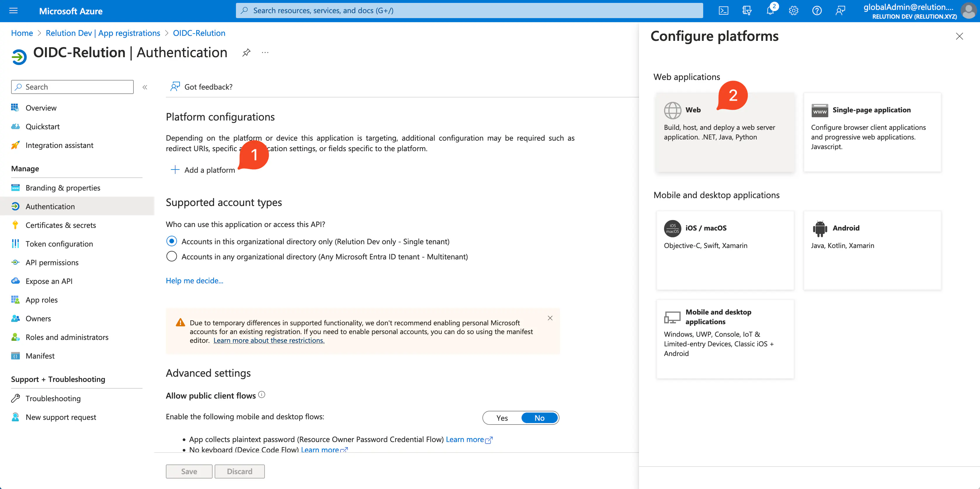
Task: Open the portal settings gear icon
Action: [x=793, y=11]
